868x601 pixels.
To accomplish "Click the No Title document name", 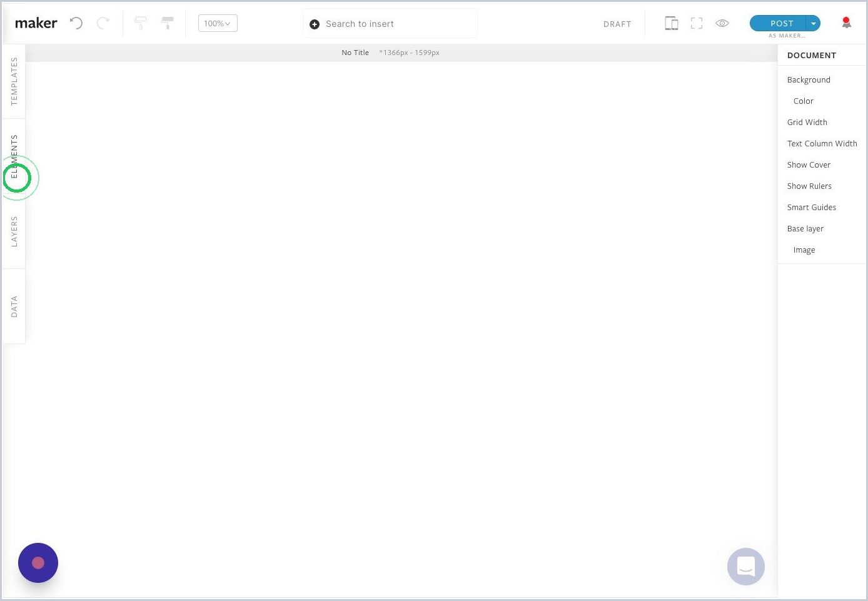I will coord(355,53).
